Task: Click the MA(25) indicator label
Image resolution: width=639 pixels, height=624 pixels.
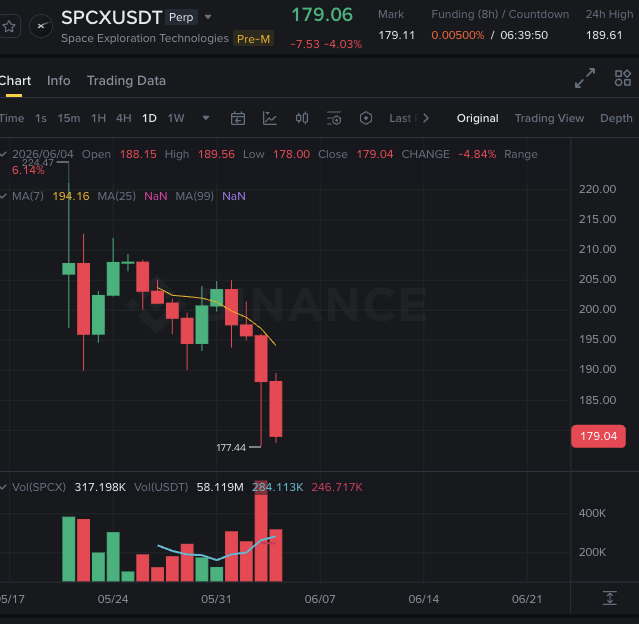Action: point(117,196)
